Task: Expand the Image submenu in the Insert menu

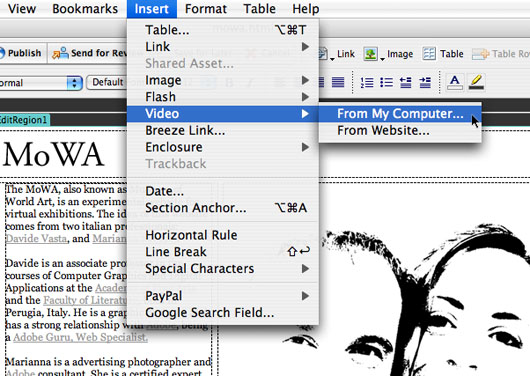Action: [223, 80]
